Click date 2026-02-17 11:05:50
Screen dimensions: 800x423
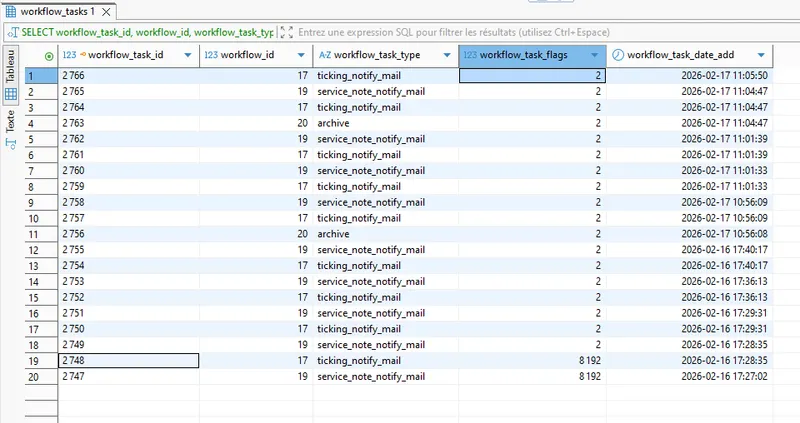[690, 76]
